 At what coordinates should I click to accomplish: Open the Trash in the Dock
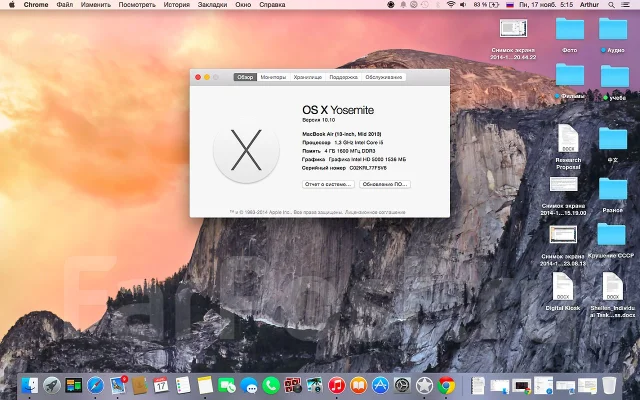[x=609, y=385]
